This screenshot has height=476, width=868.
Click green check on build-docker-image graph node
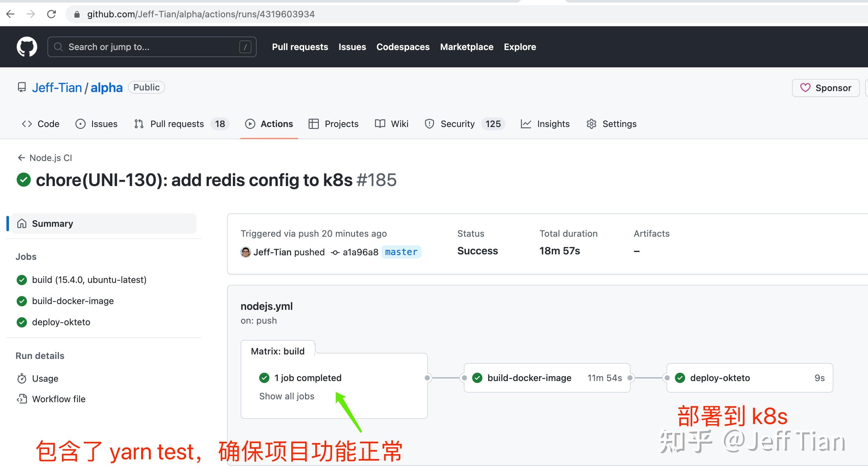(x=477, y=378)
